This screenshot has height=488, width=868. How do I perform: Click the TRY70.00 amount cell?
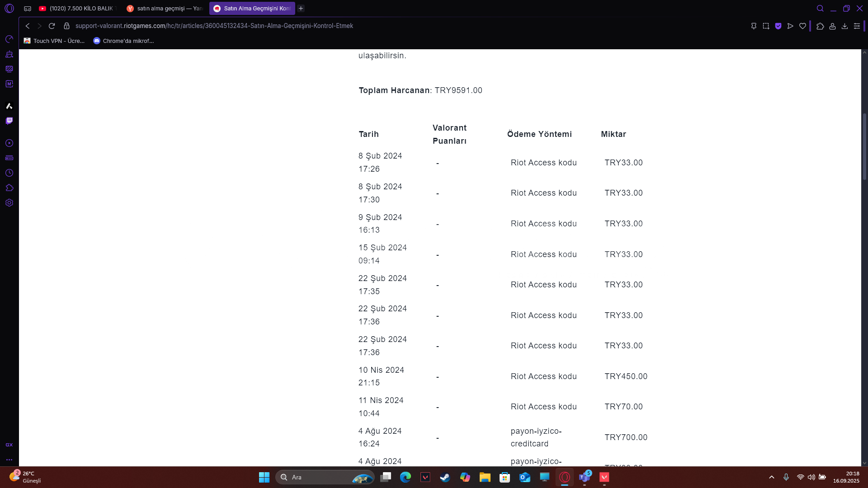(623, 407)
